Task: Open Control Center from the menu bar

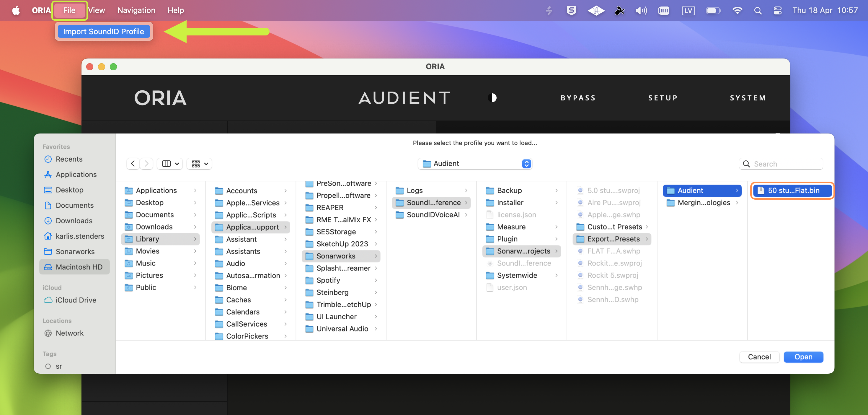Action: [778, 10]
